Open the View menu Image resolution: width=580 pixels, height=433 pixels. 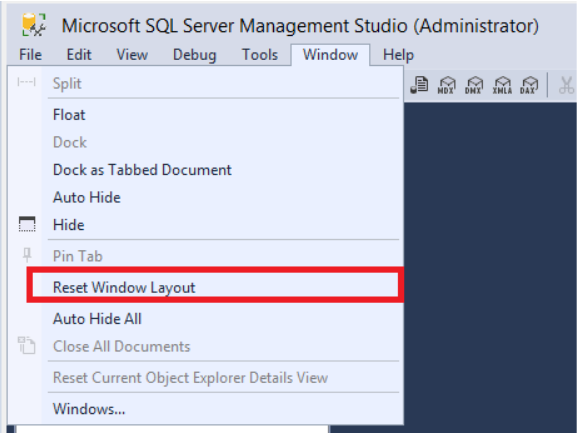(132, 55)
